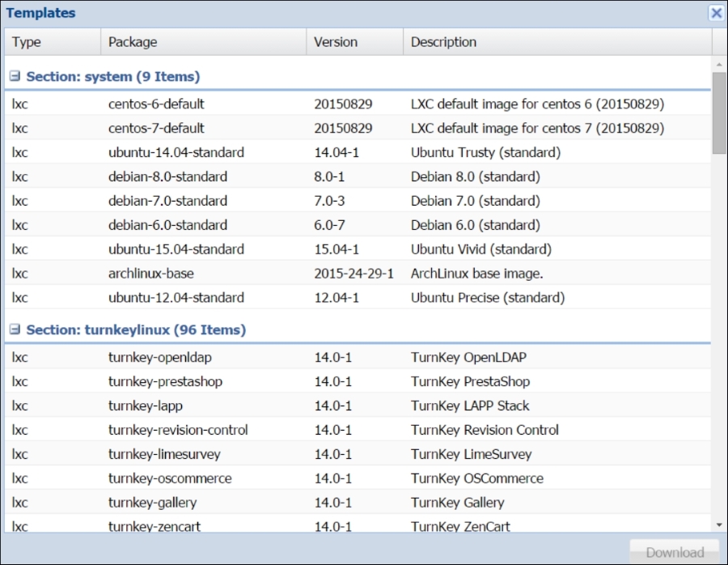Select the debian-7.0-standard package
Screen dimensions: 728x565
click(x=167, y=201)
